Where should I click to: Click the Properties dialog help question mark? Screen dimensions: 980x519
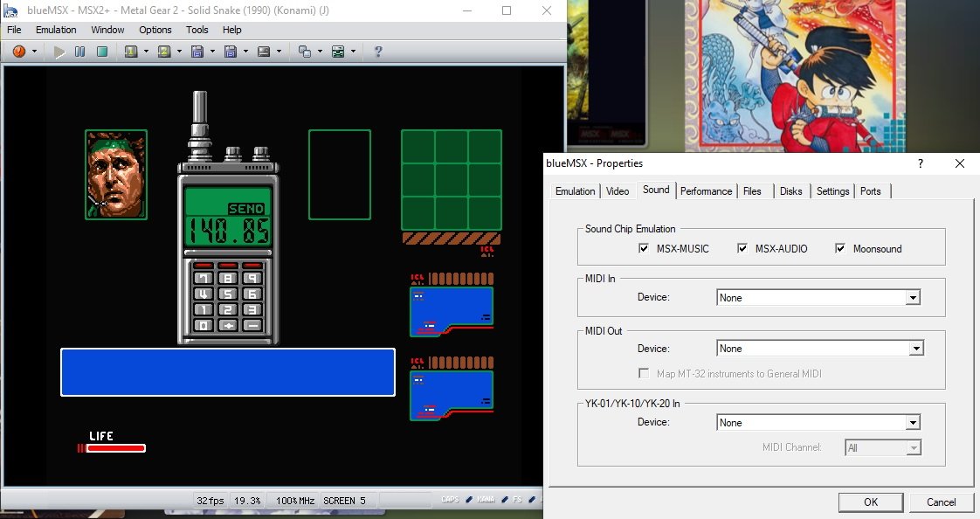pyautogui.click(x=920, y=163)
